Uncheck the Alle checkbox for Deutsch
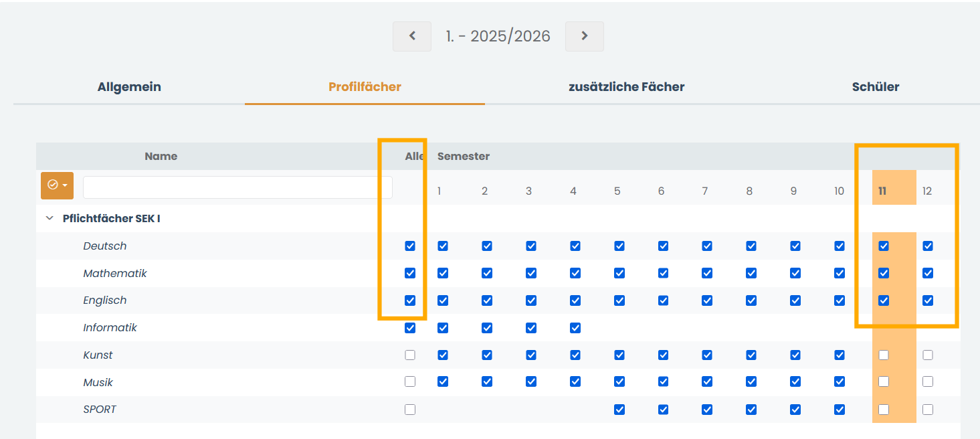980x439 pixels. tap(410, 246)
